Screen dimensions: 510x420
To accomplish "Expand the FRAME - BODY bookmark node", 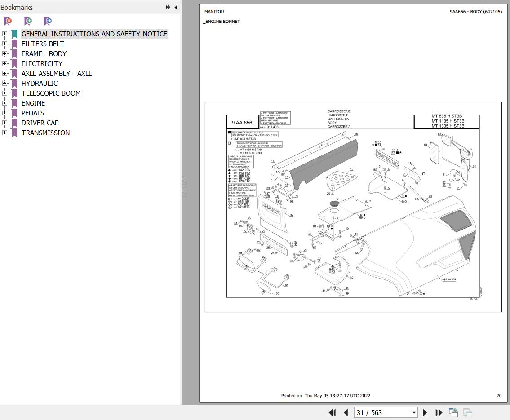I will (x=4, y=53).
